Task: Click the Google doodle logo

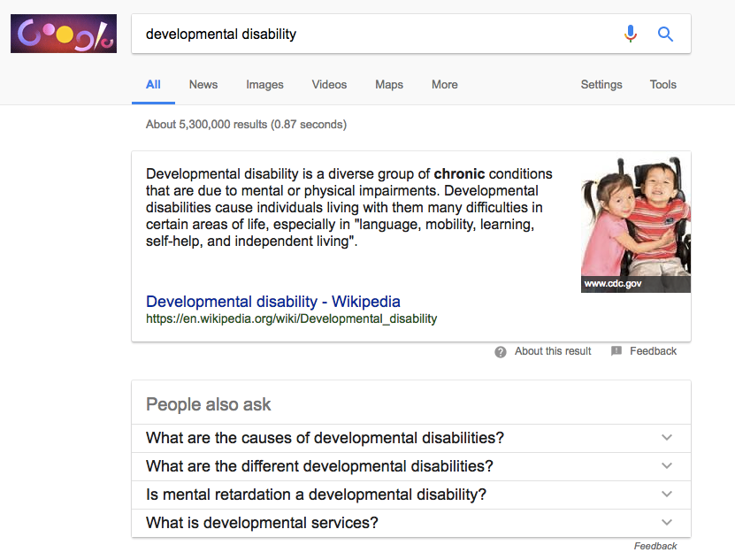Action: pos(64,34)
